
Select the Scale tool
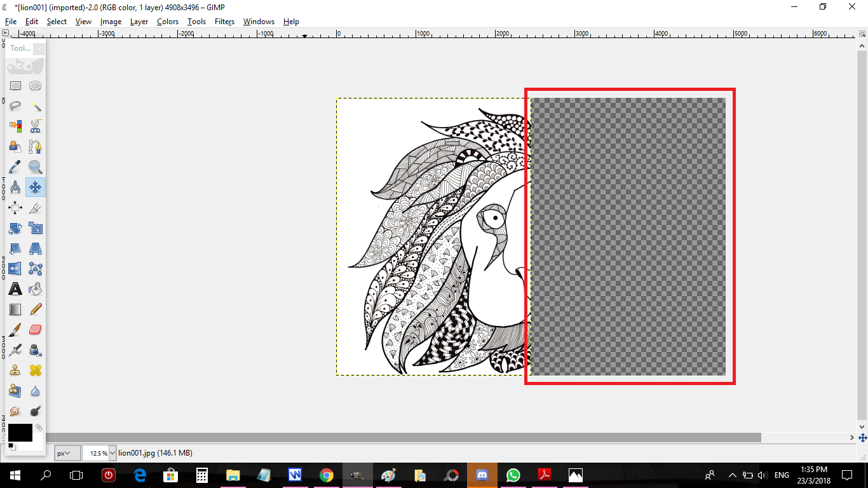[x=36, y=228]
